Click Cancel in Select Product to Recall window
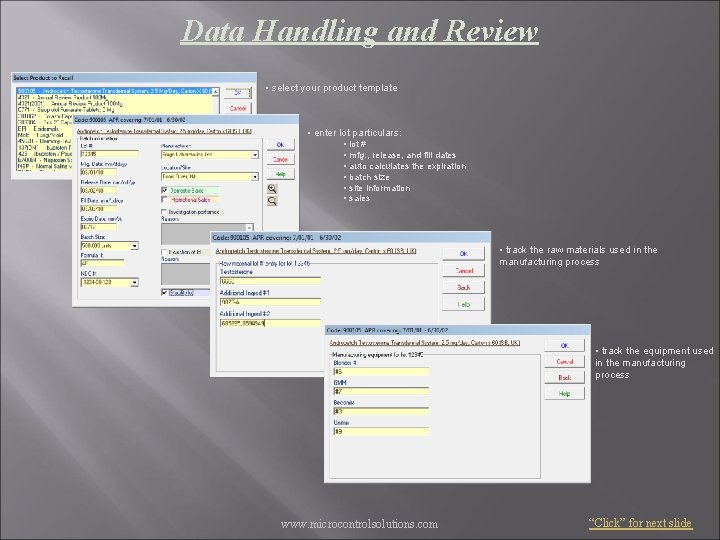720x540 pixels. point(238,108)
